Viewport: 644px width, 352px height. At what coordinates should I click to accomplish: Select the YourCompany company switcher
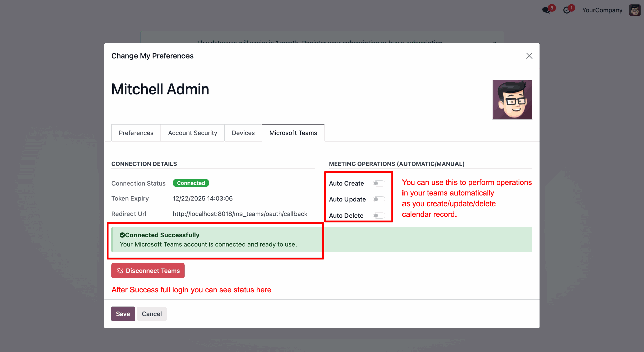[602, 10]
